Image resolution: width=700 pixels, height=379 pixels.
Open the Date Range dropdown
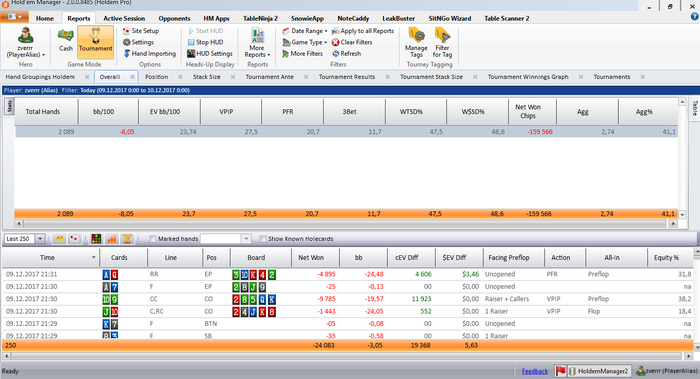click(x=305, y=31)
